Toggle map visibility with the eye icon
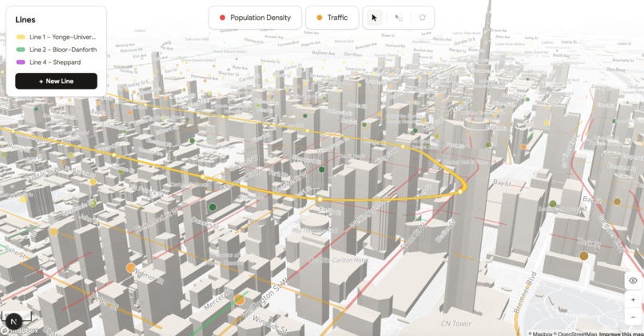The width and height of the screenshot is (644, 336). (x=633, y=281)
